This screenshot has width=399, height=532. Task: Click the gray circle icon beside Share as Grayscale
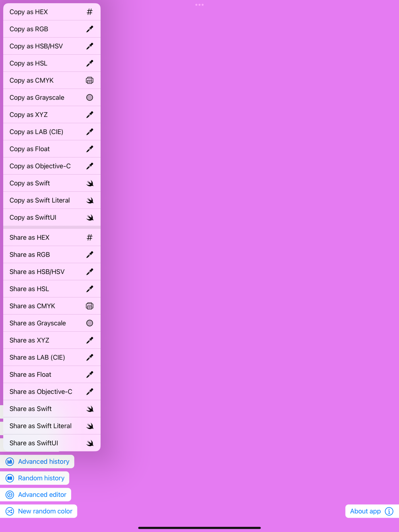pos(90,323)
